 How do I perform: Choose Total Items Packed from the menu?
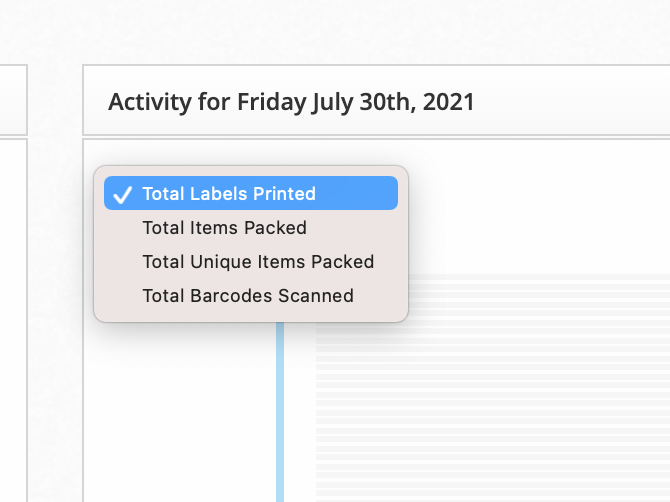(224, 228)
